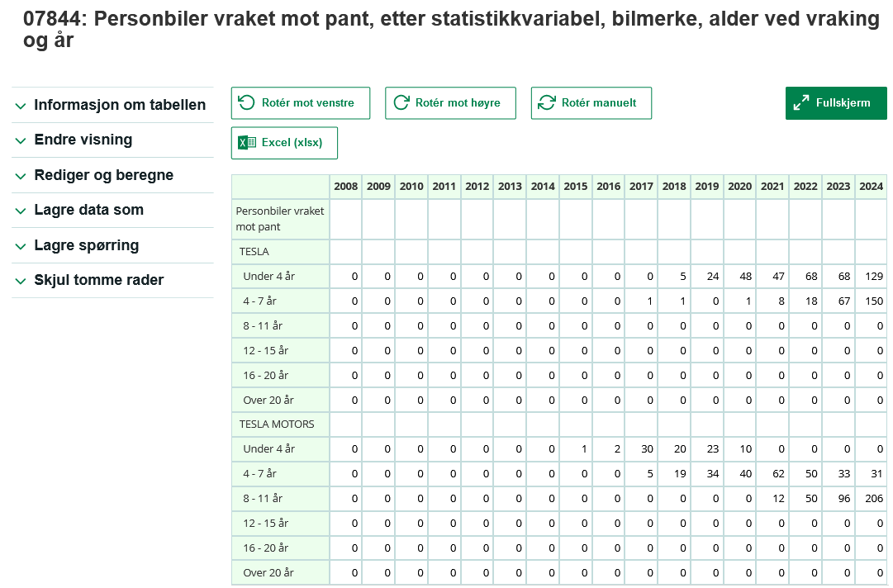Click the Rotér mot venstre button

click(x=300, y=102)
